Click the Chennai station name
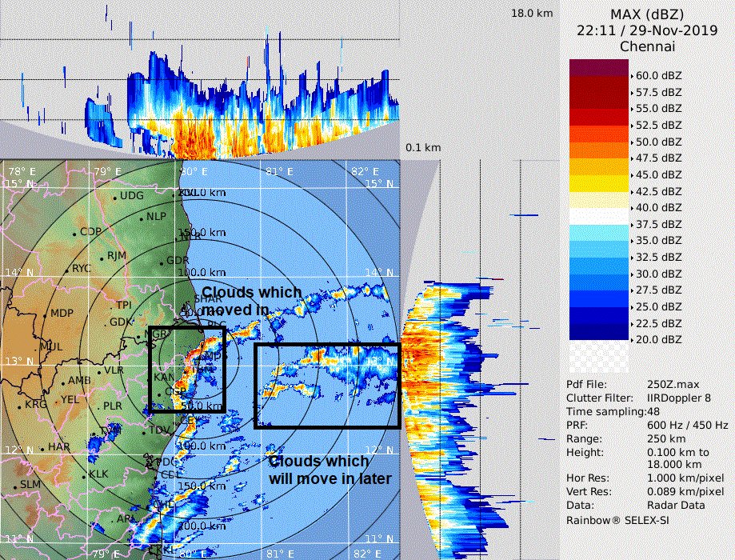This screenshot has width=735, height=560. [x=647, y=46]
